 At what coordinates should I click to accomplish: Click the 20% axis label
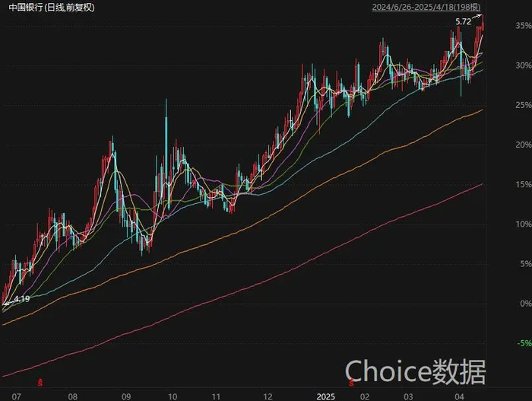coord(523,145)
